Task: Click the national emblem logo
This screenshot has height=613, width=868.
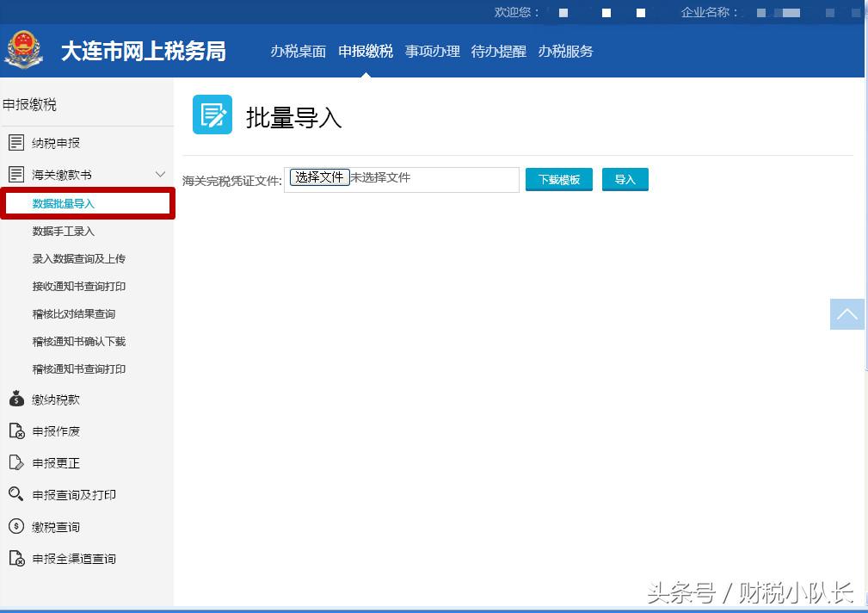Action: tap(24, 50)
